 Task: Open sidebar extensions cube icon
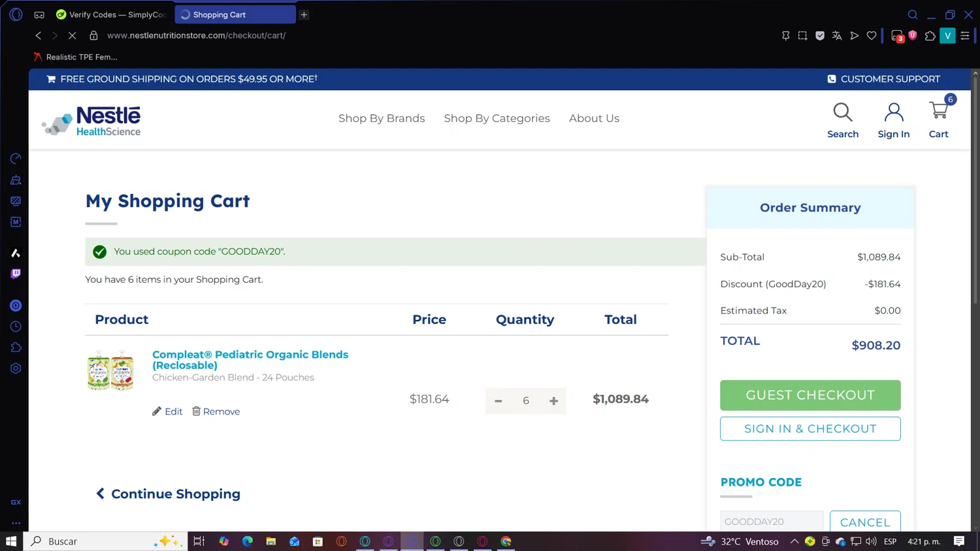(16, 347)
